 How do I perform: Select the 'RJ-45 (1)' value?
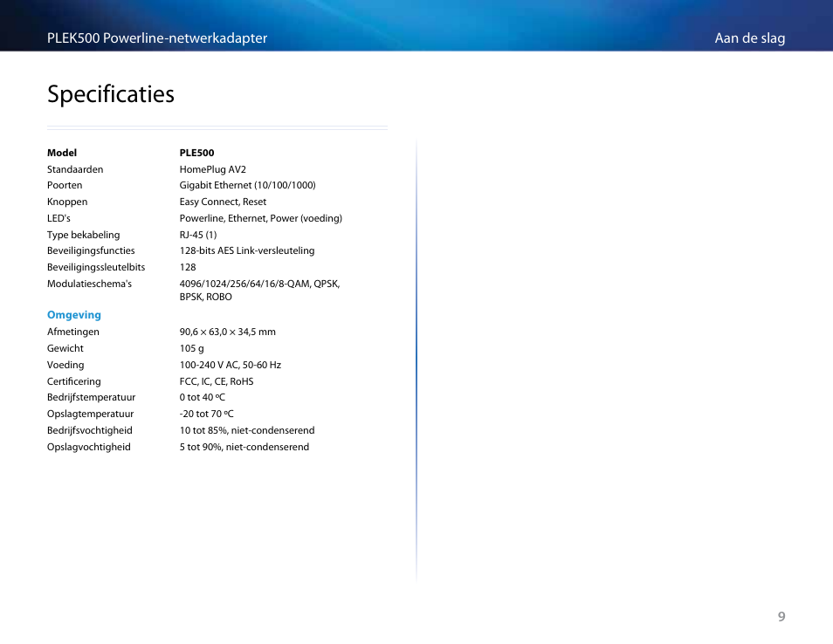198,235
